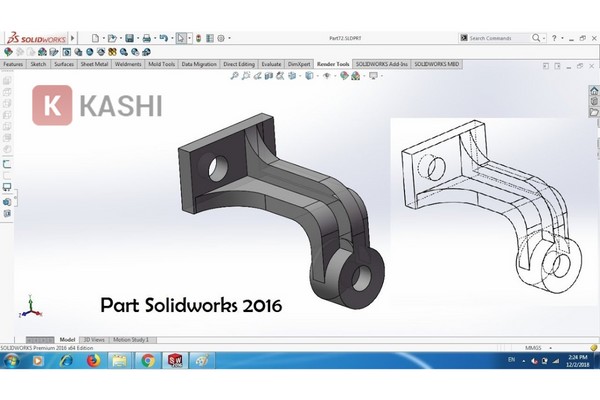
Task: Switch to the Features tab
Action: pos(13,64)
